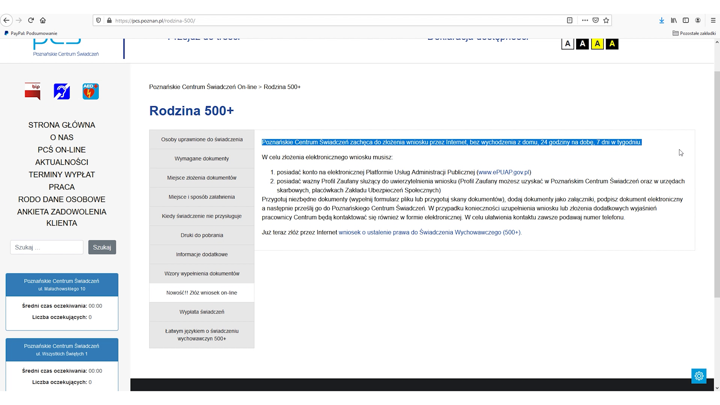Switch to the Druki do pobrania tab
The width and height of the screenshot is (720, 405).
(x=201, y=235)
